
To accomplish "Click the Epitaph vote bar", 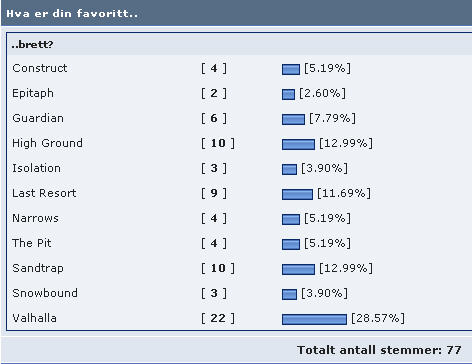I will pyautogui.click(x=288, y=94).
